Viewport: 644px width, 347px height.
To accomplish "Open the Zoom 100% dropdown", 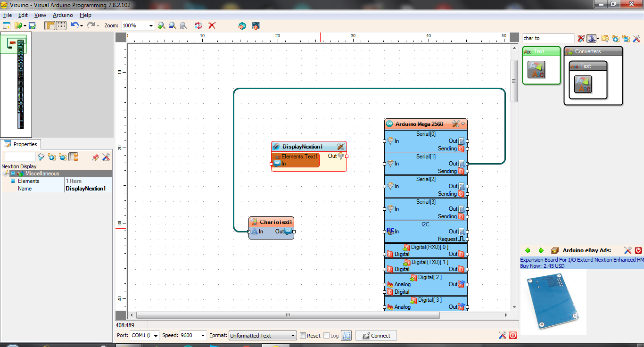I will pos(151,25).
